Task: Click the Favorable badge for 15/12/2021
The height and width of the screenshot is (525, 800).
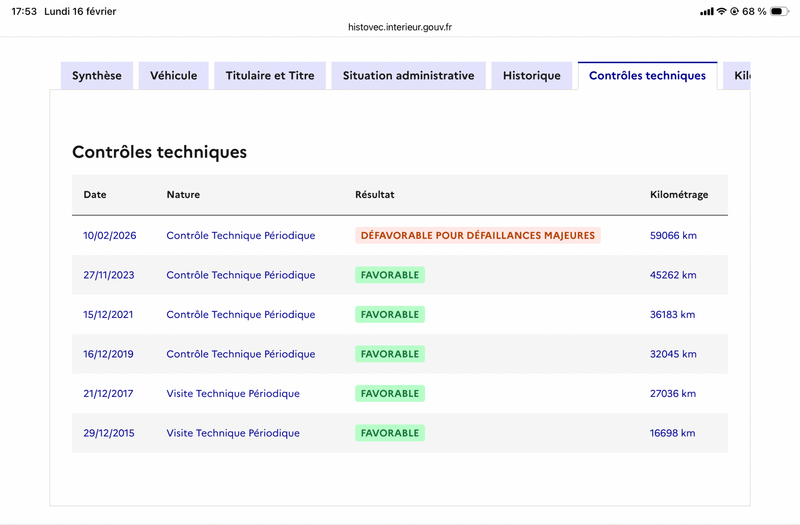Action: coord(389,314)
